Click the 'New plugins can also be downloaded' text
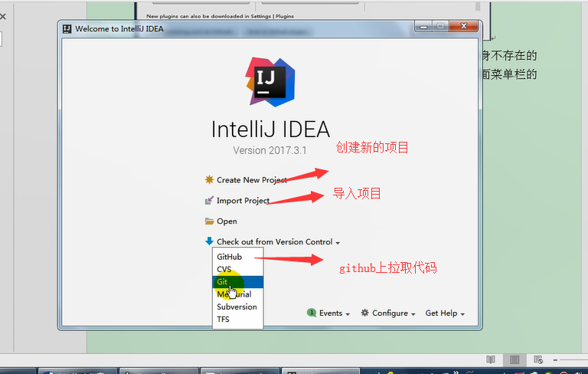Viewport: 588px width, 374px height. (x=220, y=16)
